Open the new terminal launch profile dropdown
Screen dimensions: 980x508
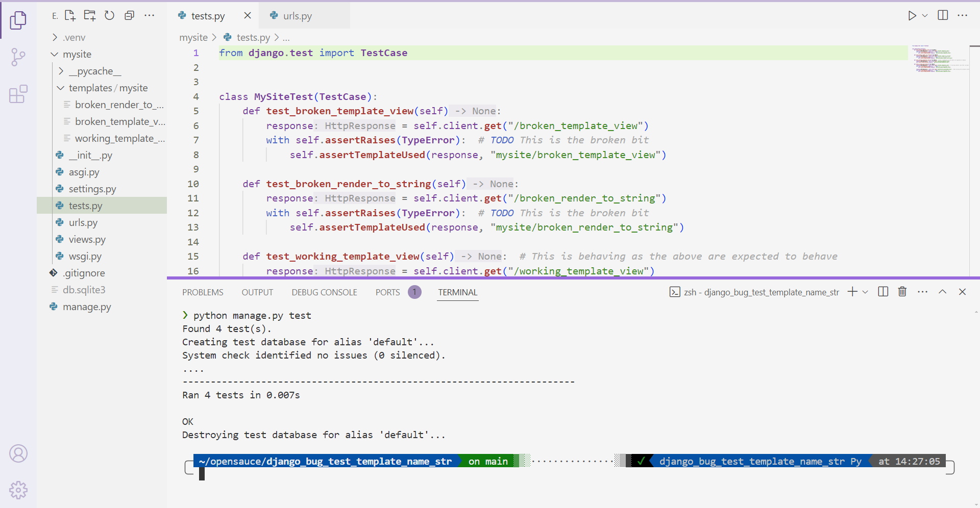tap(865, 292)
